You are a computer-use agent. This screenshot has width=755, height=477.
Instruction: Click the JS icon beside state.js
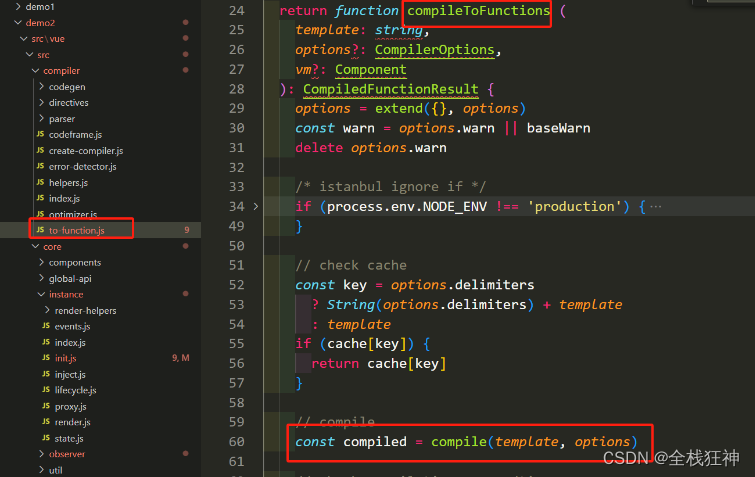[46, 438]
